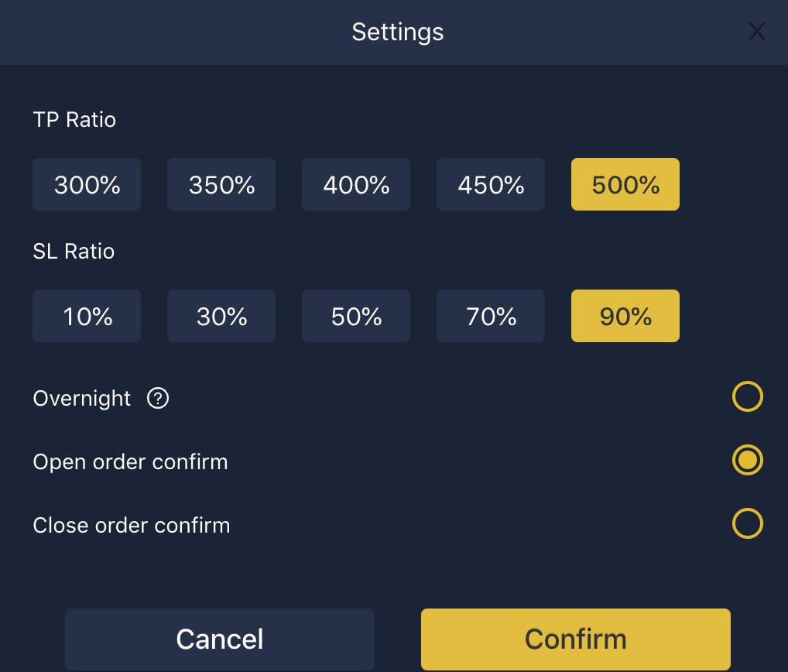Cancel the settings changes
The image size is (788, 672).
[220, 639]
